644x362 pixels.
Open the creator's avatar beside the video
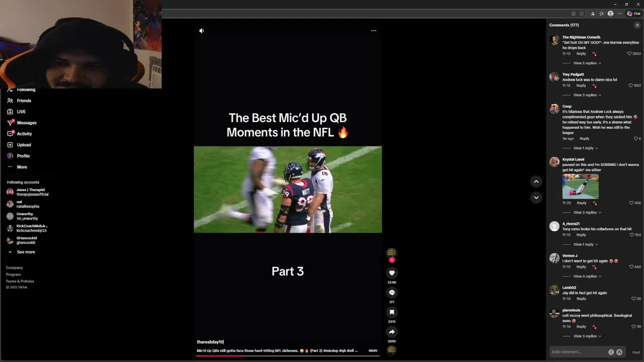point(391,253)
